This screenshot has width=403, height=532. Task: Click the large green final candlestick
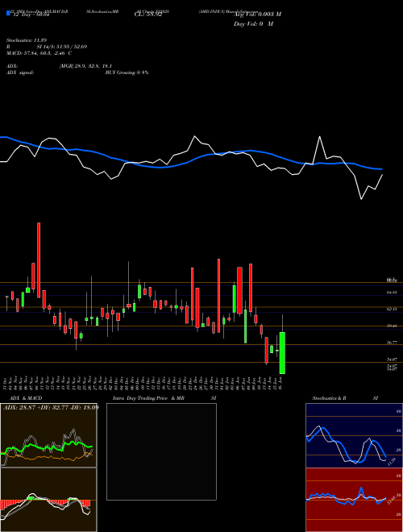(282, 353)
